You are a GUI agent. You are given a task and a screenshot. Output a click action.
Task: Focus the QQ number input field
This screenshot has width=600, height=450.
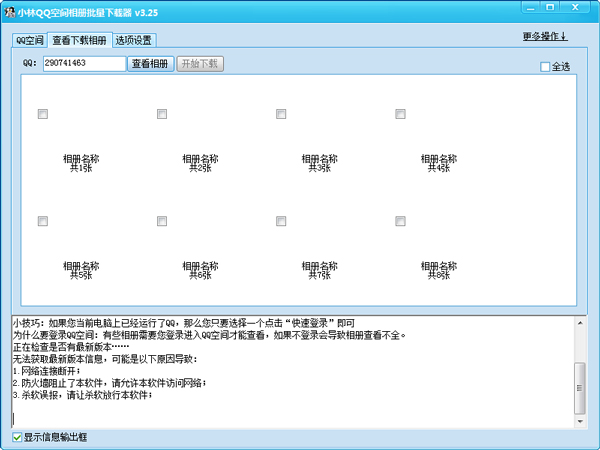coord(85,64)
